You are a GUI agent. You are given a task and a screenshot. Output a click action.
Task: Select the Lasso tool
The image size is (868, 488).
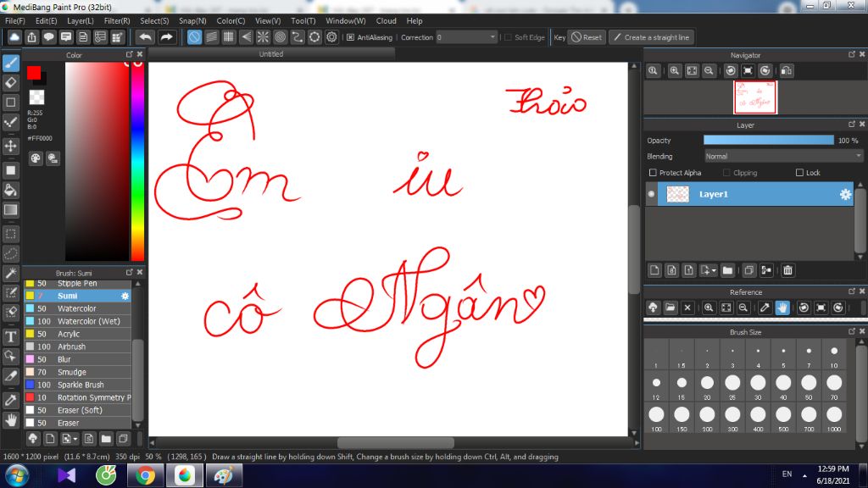(x=11, y=253)
